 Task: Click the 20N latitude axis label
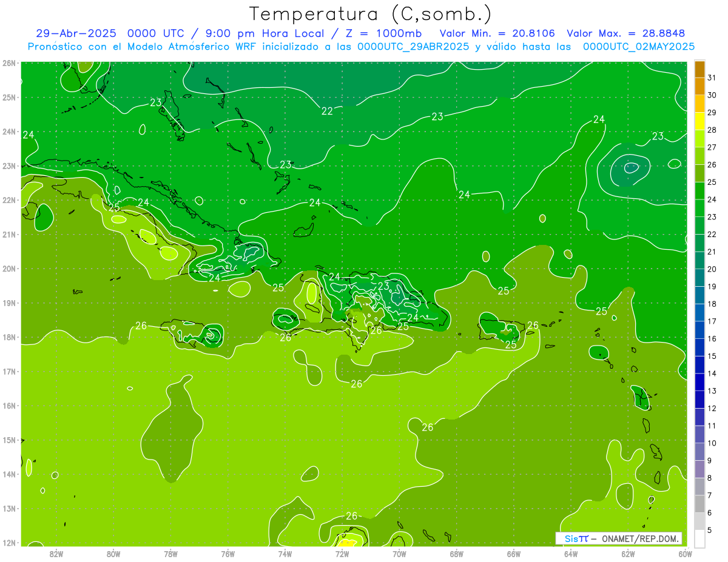pyautogui.click(x=9, y=269)
